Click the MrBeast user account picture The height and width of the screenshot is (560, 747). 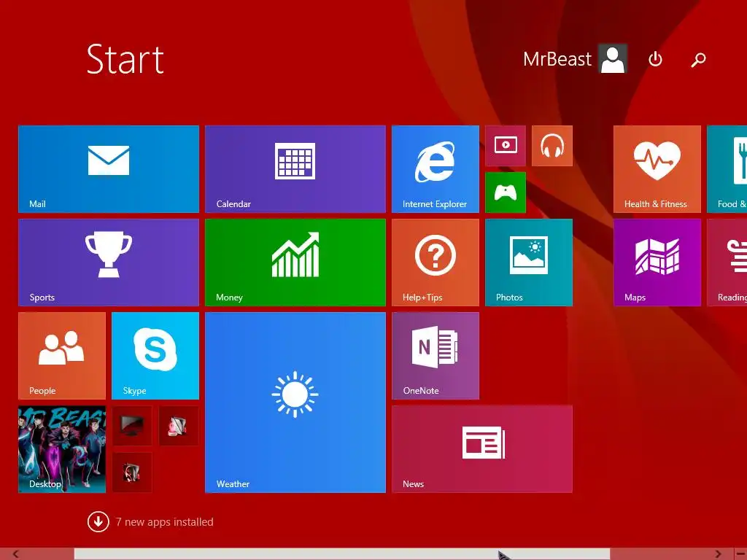click(613, 58)
